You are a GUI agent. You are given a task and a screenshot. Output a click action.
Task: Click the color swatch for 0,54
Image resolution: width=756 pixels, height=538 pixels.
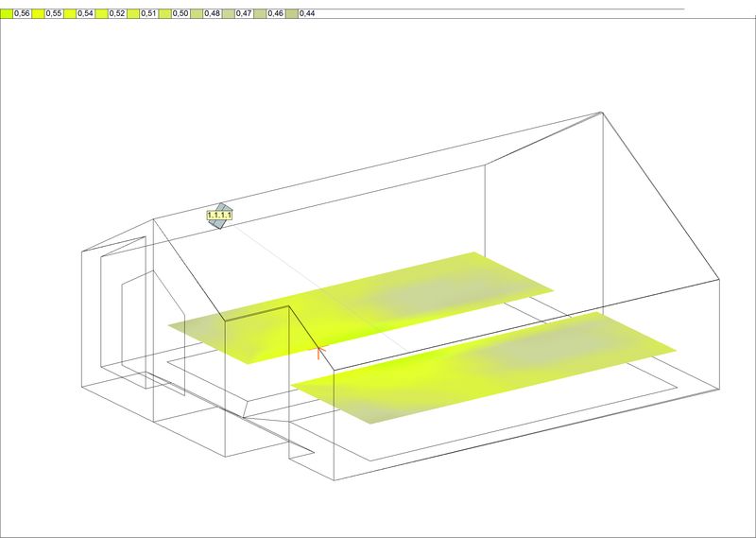(x=70, y=13)
